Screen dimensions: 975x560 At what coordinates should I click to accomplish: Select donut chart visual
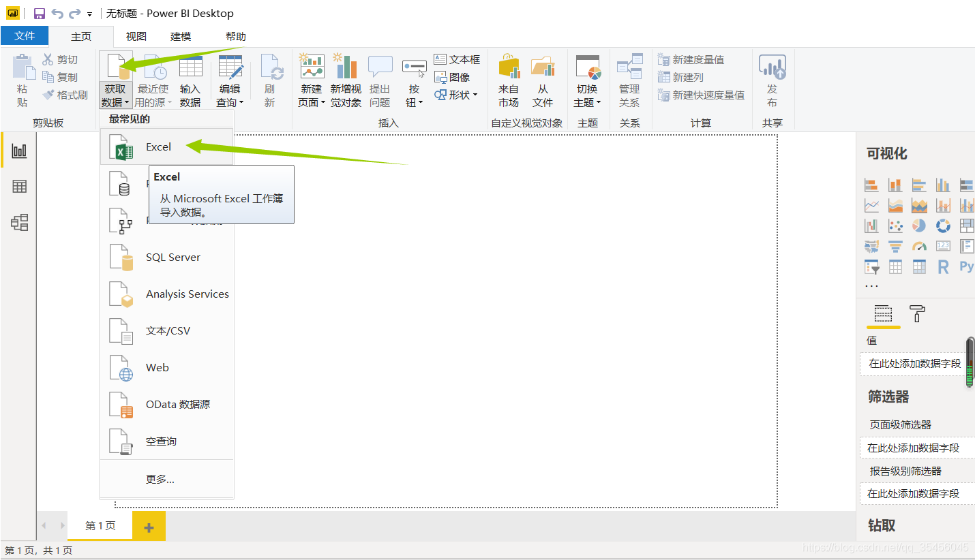(x=943, y=225)
